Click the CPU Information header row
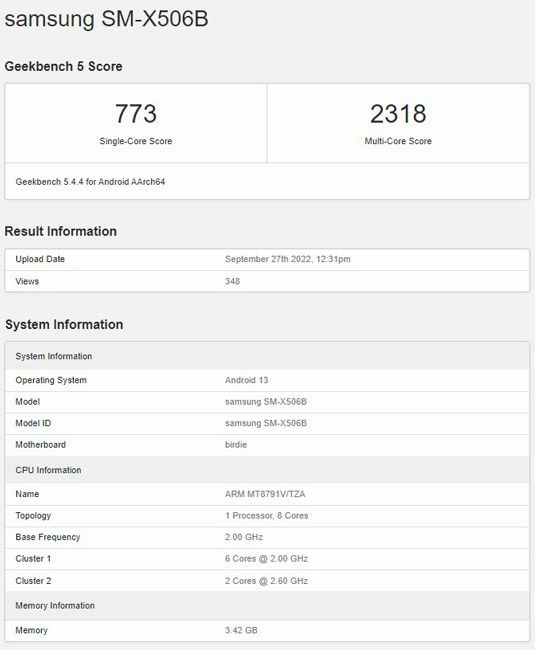The image size is (535, 650). pos(267,470)
